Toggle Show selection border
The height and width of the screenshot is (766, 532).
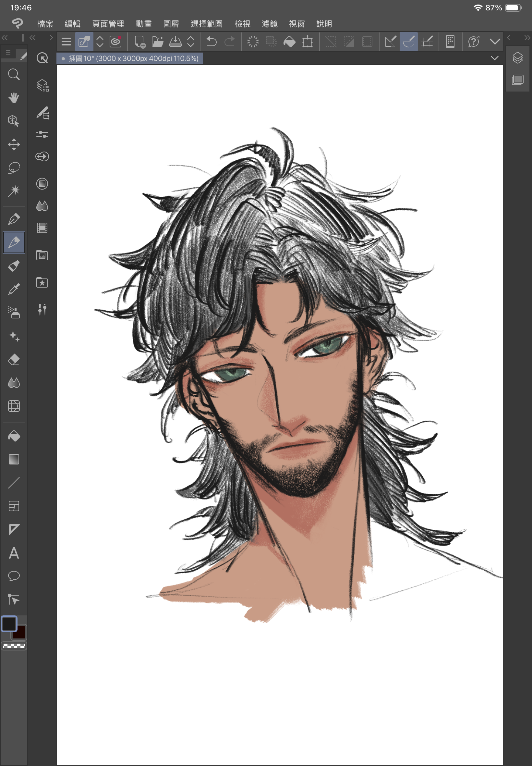[367, 42]
